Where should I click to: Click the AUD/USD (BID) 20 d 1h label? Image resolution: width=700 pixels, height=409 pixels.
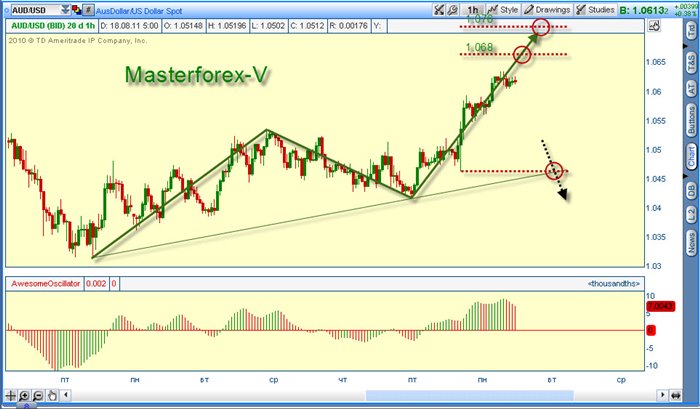pos(53,26)
